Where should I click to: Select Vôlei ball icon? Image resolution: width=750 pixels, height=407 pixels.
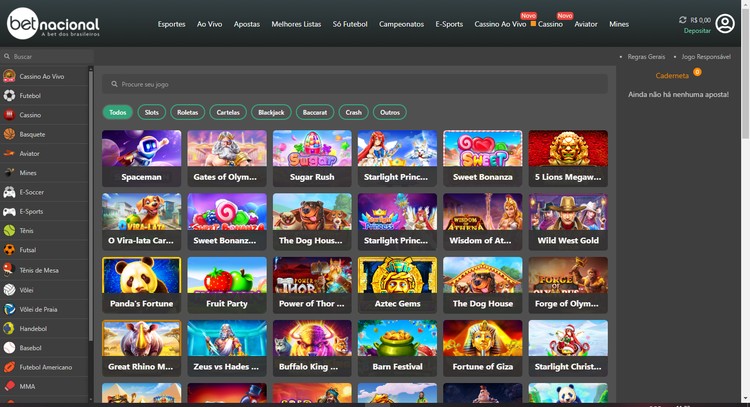click(9, 290)
